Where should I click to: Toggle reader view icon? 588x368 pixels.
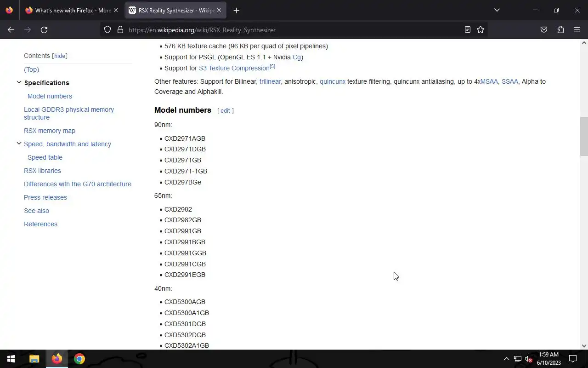(x=468, y=30)
